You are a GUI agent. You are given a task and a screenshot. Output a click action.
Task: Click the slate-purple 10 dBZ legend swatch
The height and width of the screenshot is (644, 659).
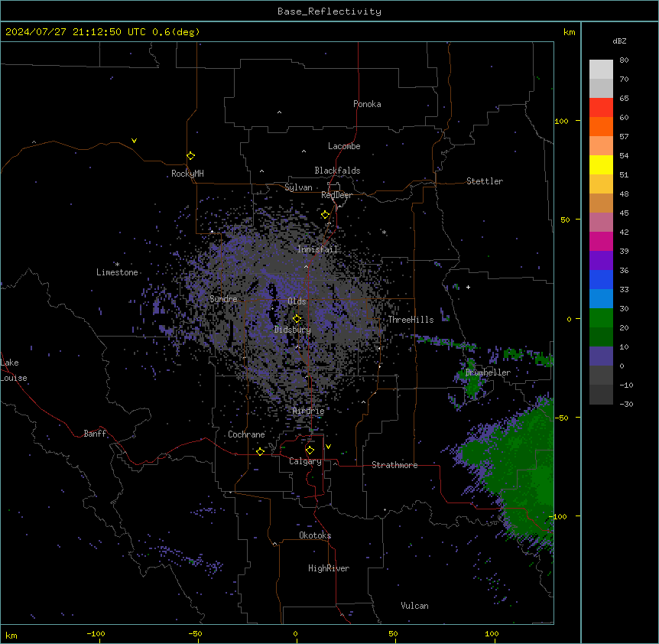(x=601, y=356)
